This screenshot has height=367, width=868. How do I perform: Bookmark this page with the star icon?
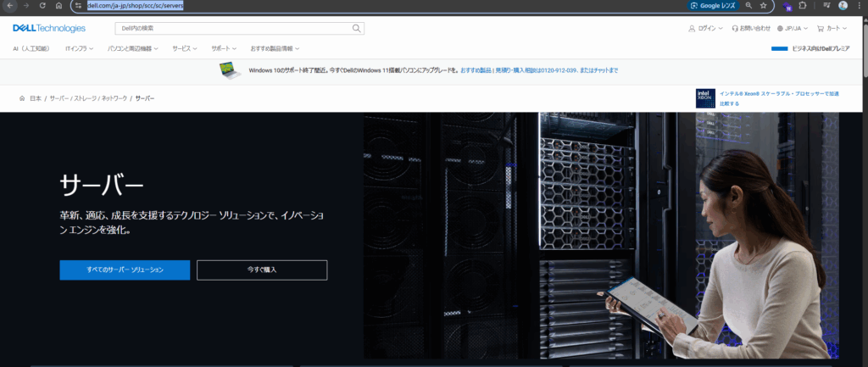coord(763,5)
